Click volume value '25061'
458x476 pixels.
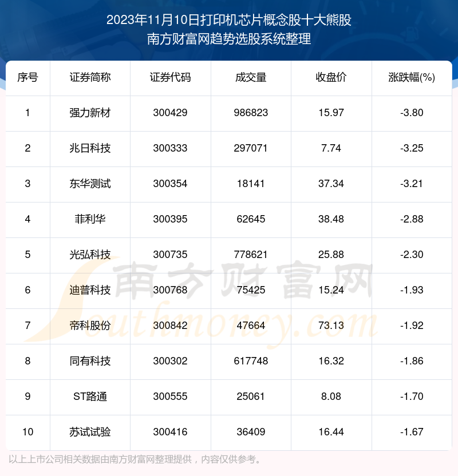click(x=251, y=397)
